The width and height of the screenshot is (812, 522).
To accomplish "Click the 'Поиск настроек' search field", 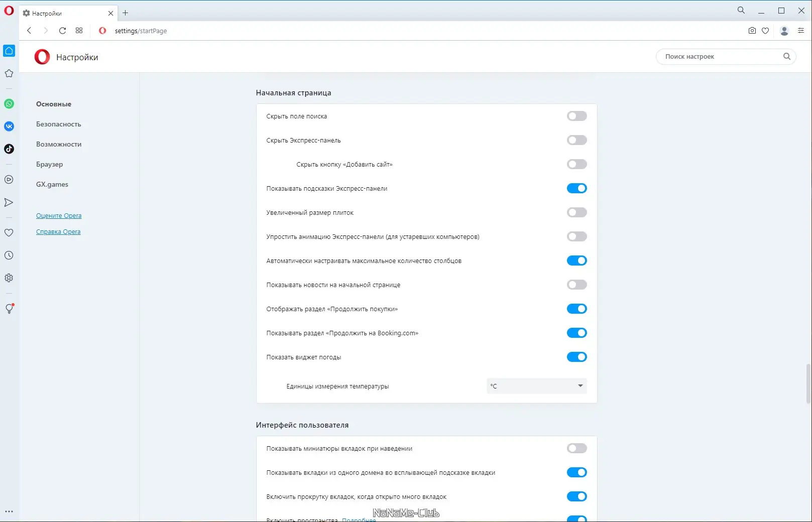I will [721, 57].
